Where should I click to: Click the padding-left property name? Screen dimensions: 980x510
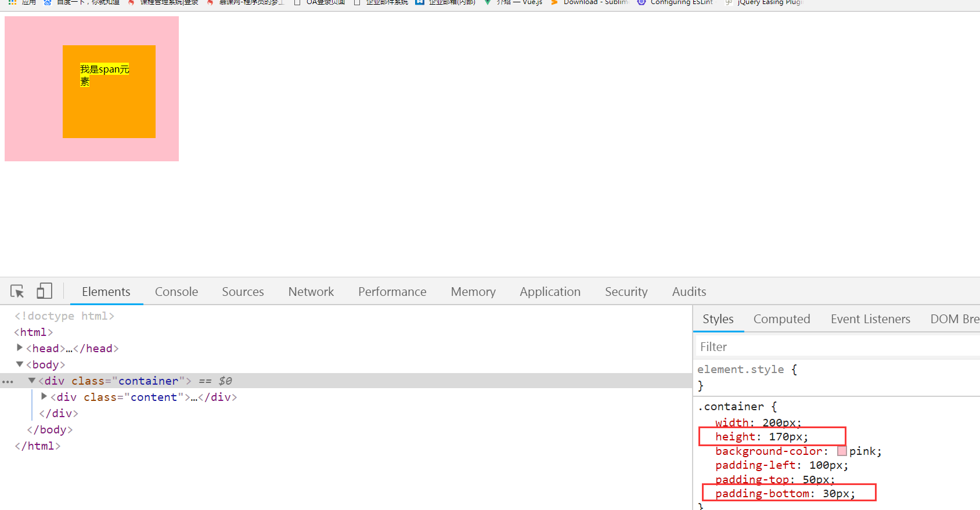coord(756,465)
